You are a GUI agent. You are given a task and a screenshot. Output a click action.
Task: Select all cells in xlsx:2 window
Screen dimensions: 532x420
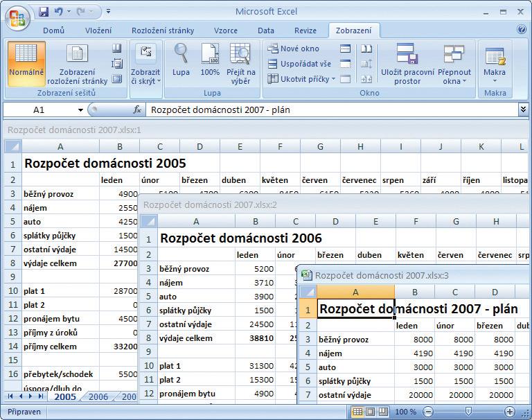click(x=149, y=221)
